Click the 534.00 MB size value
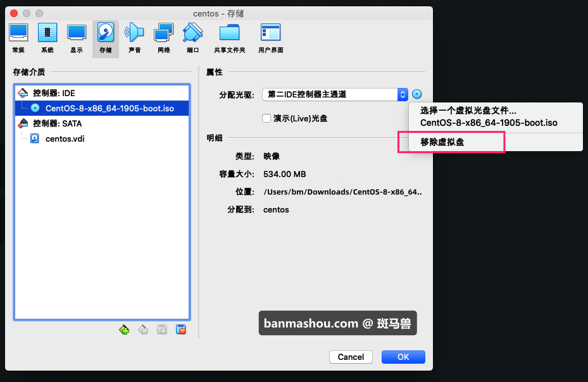 pyautogui.click(x=285, y=175)
